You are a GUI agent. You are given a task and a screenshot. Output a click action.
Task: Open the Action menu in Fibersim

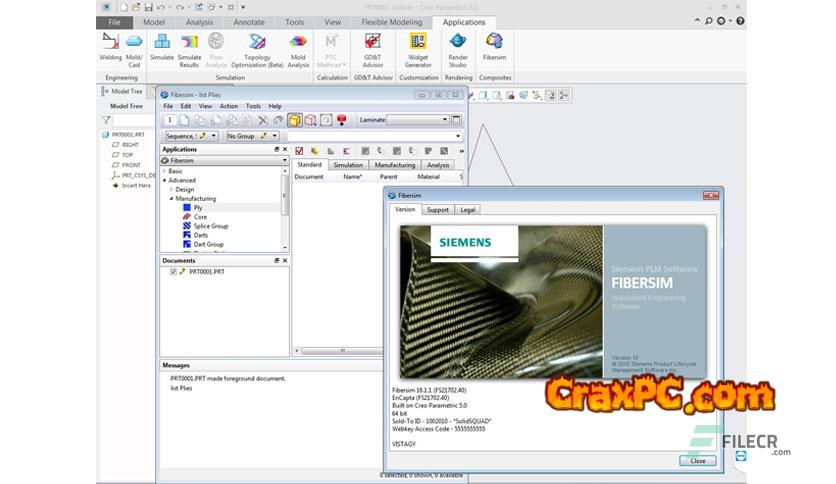228,105
